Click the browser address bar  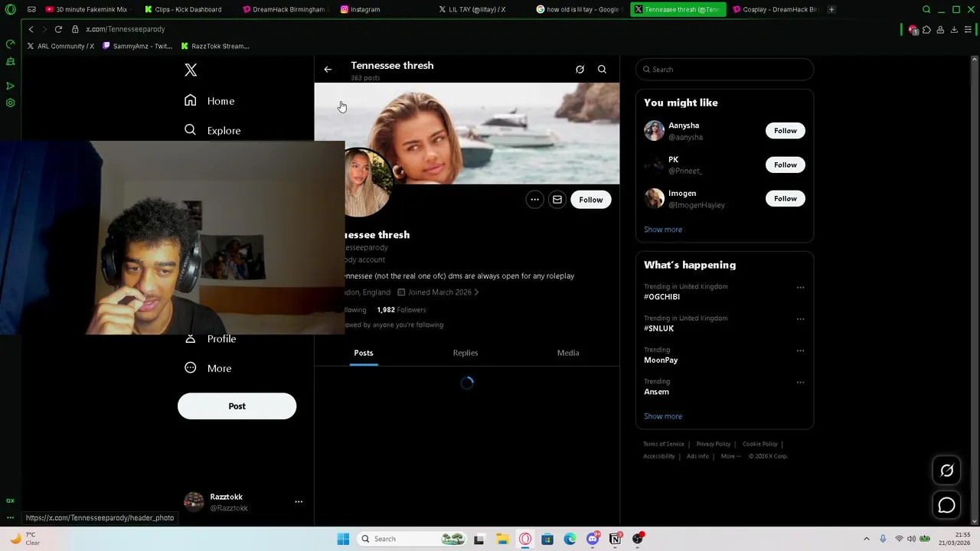[x=490, y=29]
